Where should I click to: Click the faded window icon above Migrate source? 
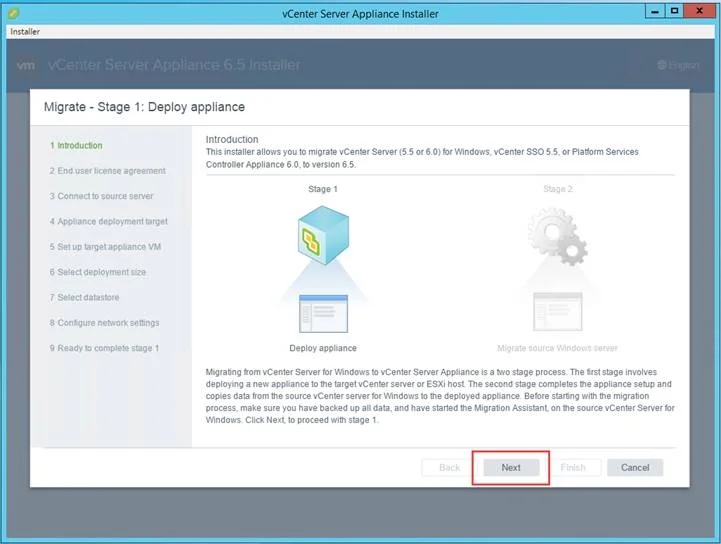coord(557,312)
